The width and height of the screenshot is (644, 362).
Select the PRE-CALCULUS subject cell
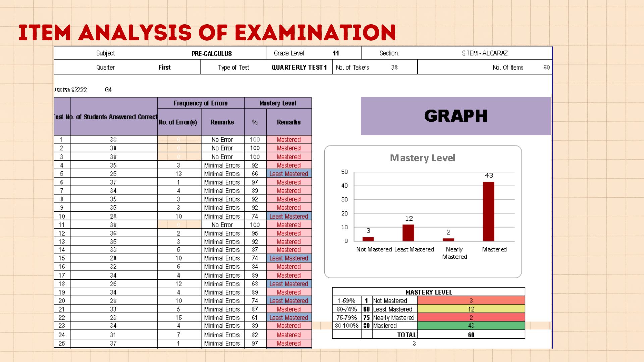coord(211,53)
